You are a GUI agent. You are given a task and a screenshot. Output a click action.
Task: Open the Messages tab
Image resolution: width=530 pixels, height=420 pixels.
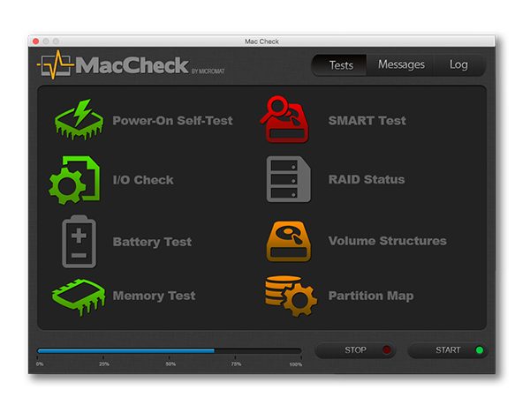401,64
